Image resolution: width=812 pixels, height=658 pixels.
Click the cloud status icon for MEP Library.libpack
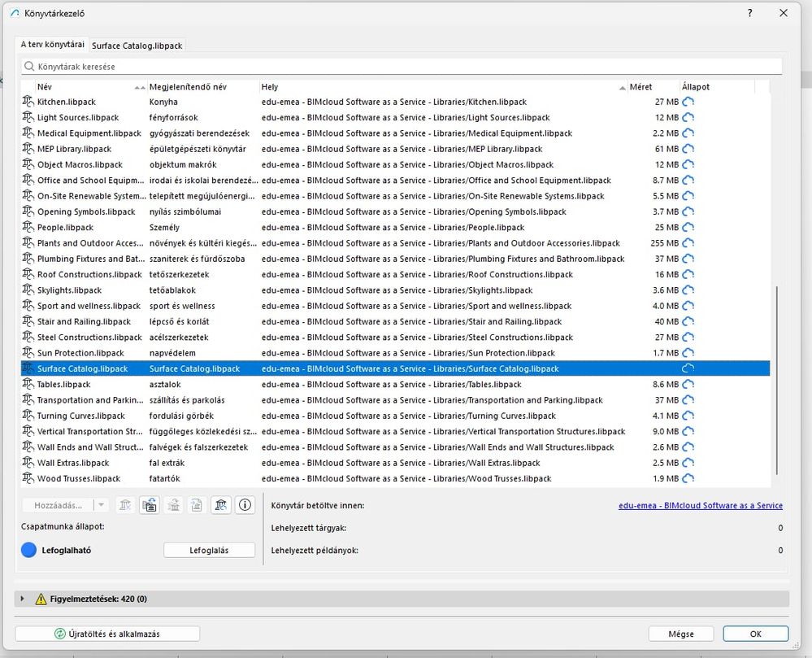(x=688, y=149)
